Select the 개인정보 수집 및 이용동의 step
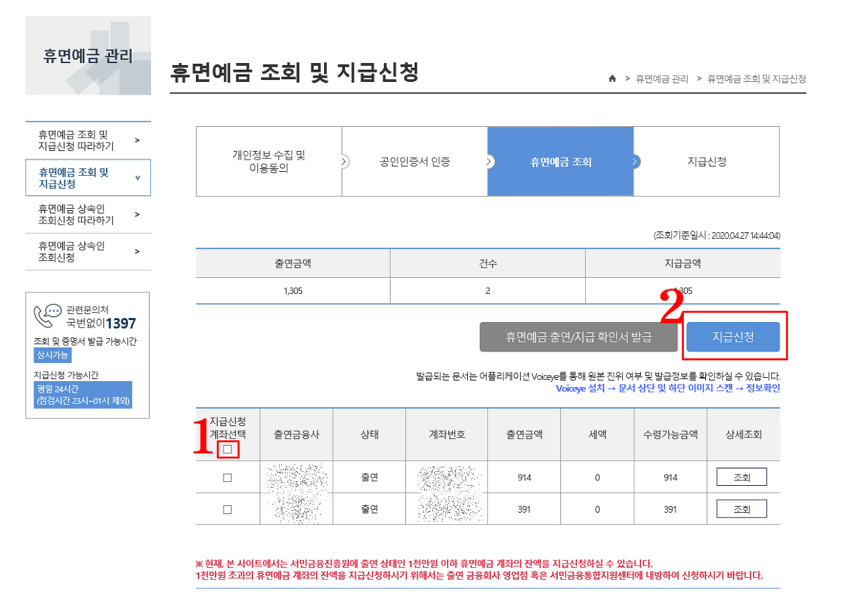Screen dimensions: 859x616 268,161
